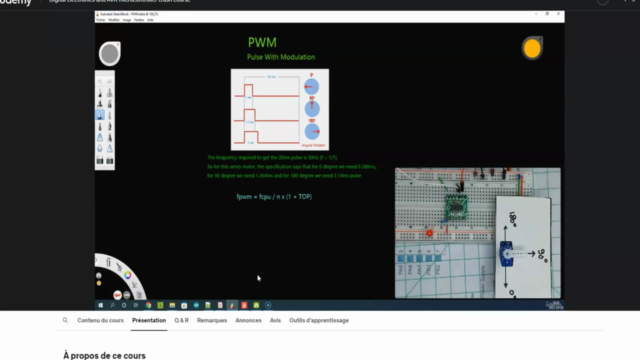
Task: Select the water drop smudge brush
Action: coord(100,149)
